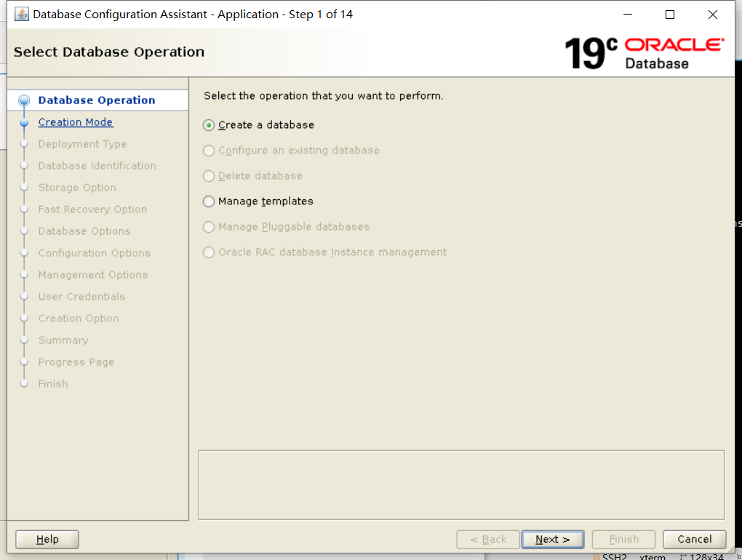
Task: Click the Database Operation step bullet
Action: pyautogui.click(x=24, y=100)
